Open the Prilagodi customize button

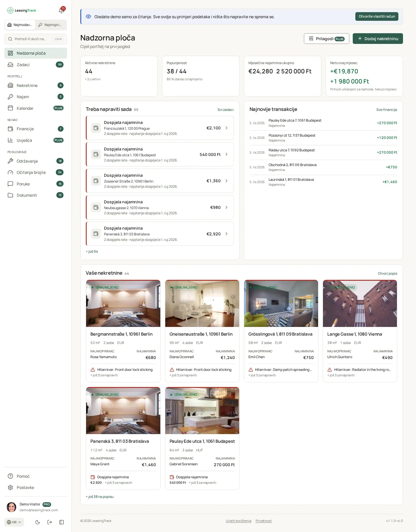pyautogui.click(x=326, y=39)
